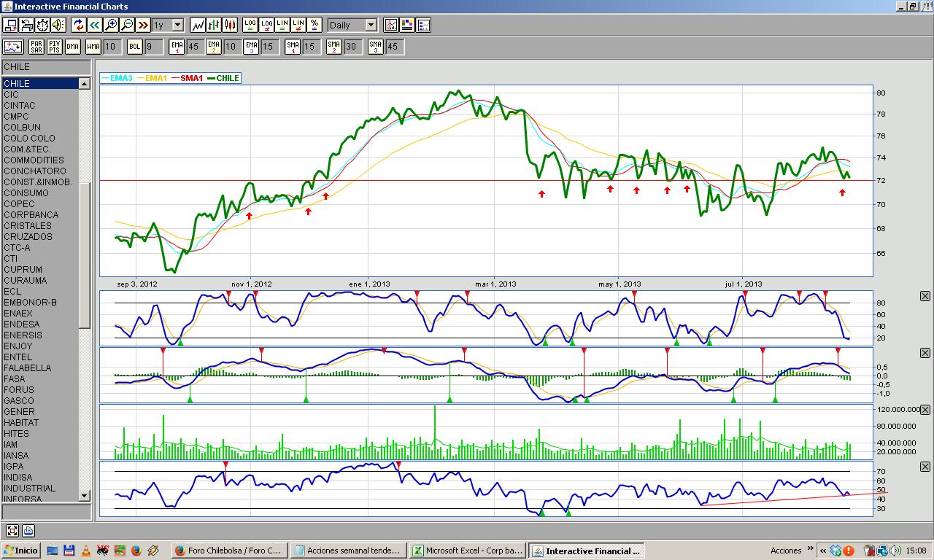The image size is (934, 560).
Task: Select the line chart type icon
Action: (198, 25)
